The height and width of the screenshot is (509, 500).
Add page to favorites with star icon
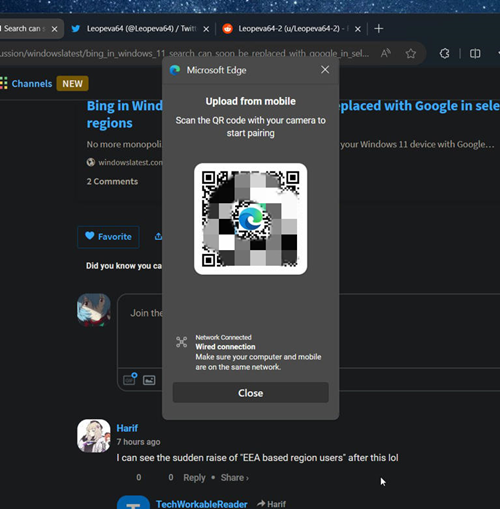tap(411, 53)
